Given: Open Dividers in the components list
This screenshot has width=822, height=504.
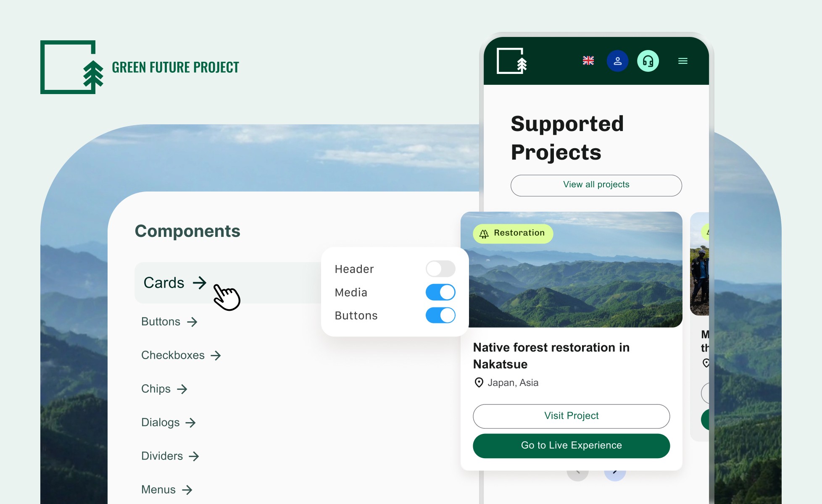Looking at the screenshot, I should pos(170,456).
